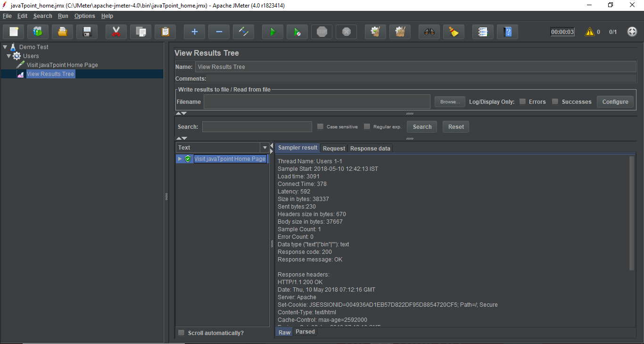Screen dimensions: 644x344
Task: Open the Help menu
Action: [107, 16]
